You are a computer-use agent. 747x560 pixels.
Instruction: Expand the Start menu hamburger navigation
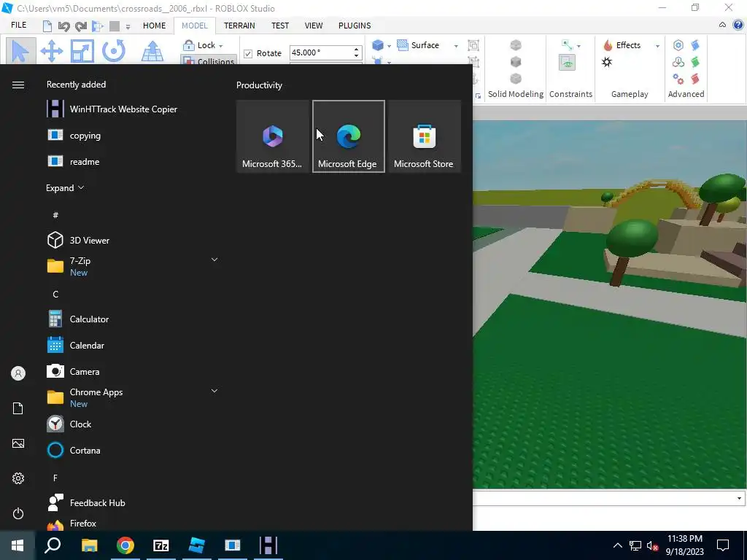click(18, 85)
